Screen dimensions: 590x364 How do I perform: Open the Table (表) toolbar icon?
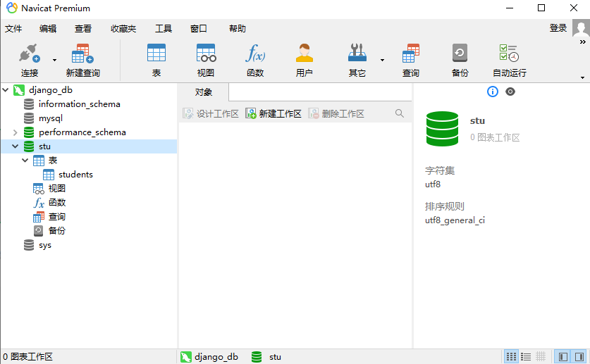(x=156, y=53)
